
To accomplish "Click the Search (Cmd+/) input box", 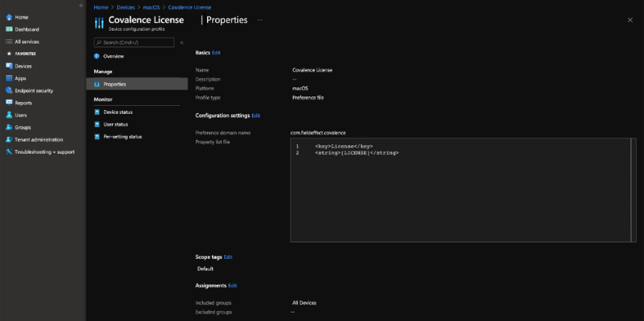I will tap(134, 42).
